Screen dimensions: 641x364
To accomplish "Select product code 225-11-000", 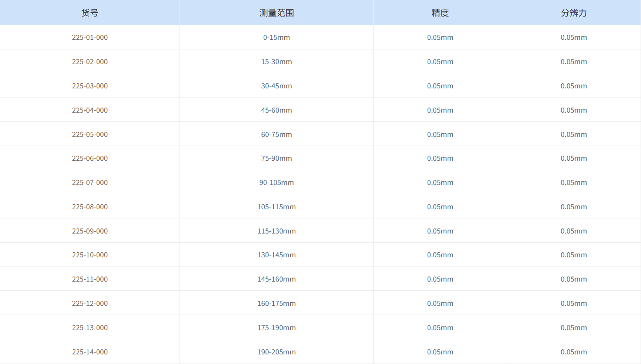I will point(90,278).
